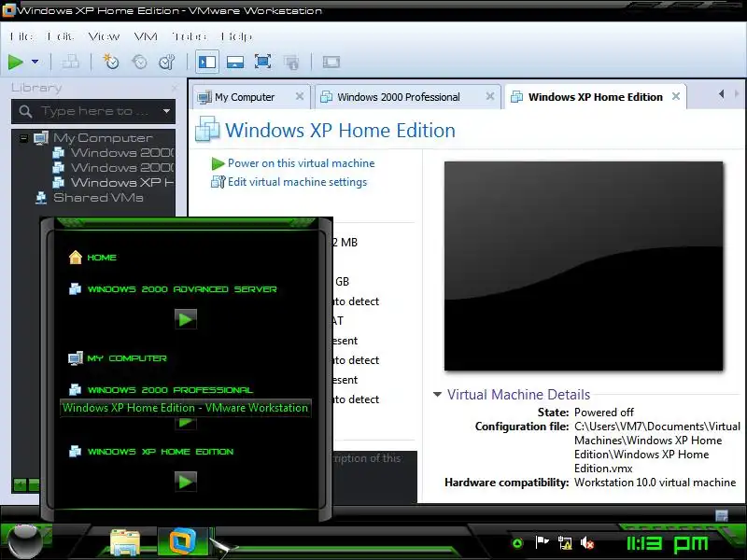Click Power on this virtual machine
747x560 pixels.
pos(301,163)
